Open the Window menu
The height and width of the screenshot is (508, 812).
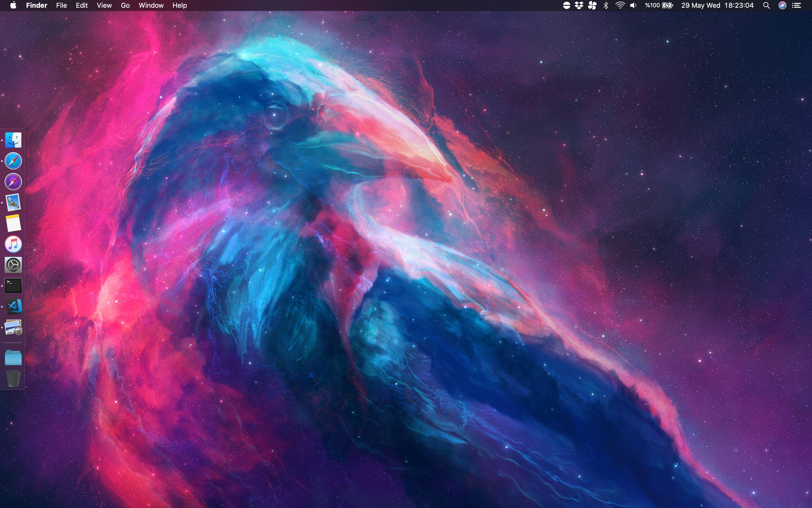click(x=151, y=5)
